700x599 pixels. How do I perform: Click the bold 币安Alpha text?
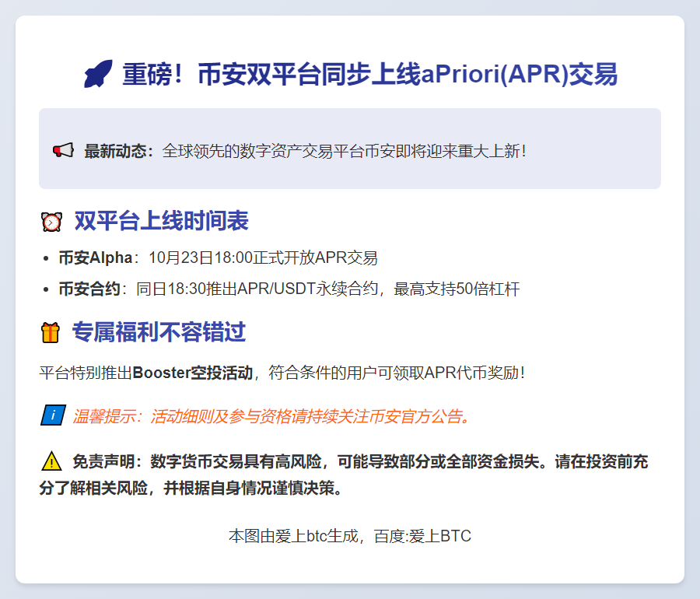pyautogui.click(x=95, y=258)
